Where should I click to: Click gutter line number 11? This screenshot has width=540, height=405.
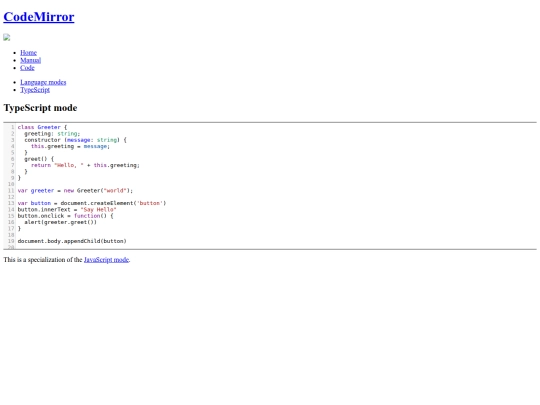(11, 190)
